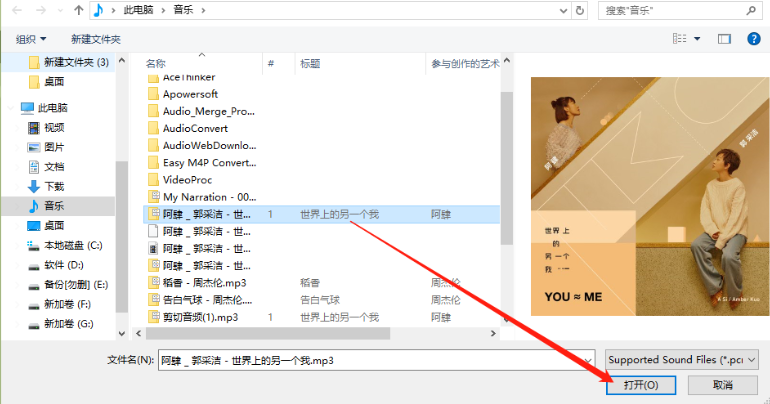Viewport: 770px width, 404px height.
Task: Click the 取消 button
Action: tap(722, 385)
